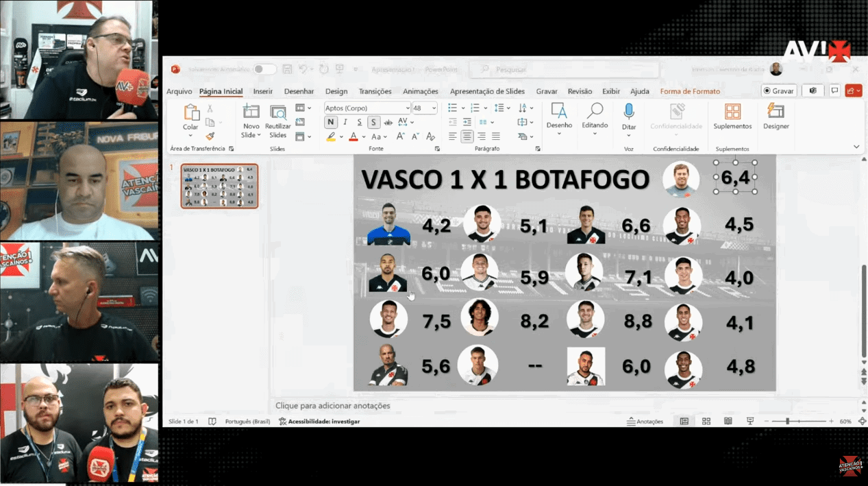Click the notes area 'Clique para adicionar anotações'
The height and width of the screenshot is (486, 868).
click(x=333, y=405)
